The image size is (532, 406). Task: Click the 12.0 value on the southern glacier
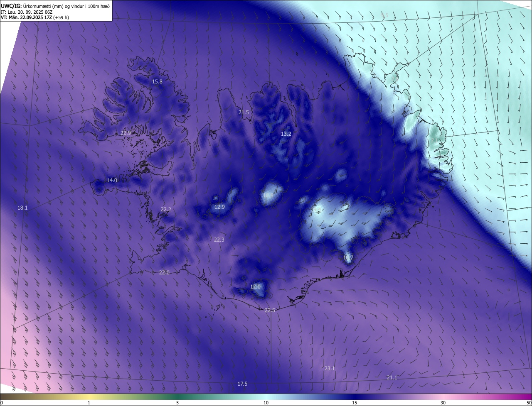[x=255, y=287]
